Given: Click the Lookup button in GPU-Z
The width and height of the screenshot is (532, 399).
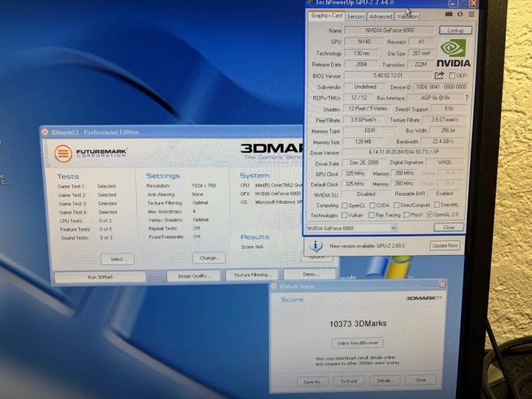Looking at the screenshot, I should [455, 30].
